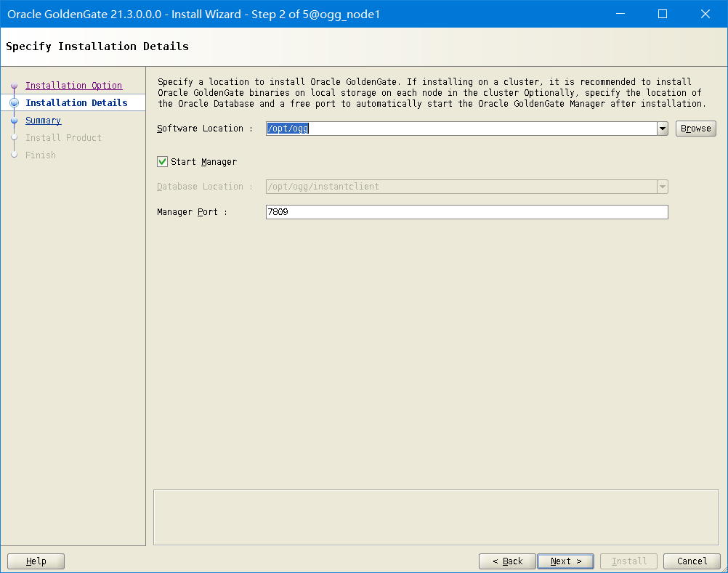Screen dimensions: 728x573
Task: Uncheck the Start Manager checkbox
Action: (163, 161)
